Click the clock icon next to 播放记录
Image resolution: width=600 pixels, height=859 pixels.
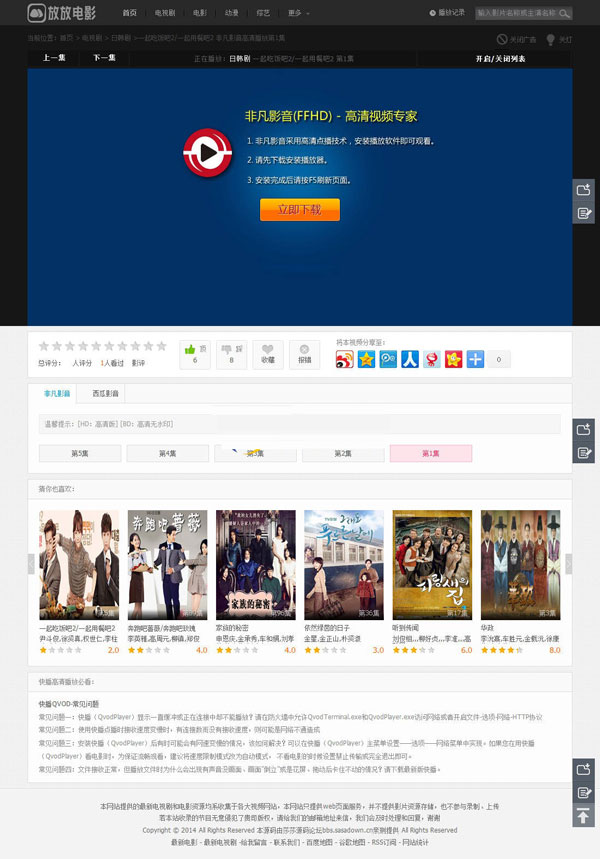pos(432,13)
